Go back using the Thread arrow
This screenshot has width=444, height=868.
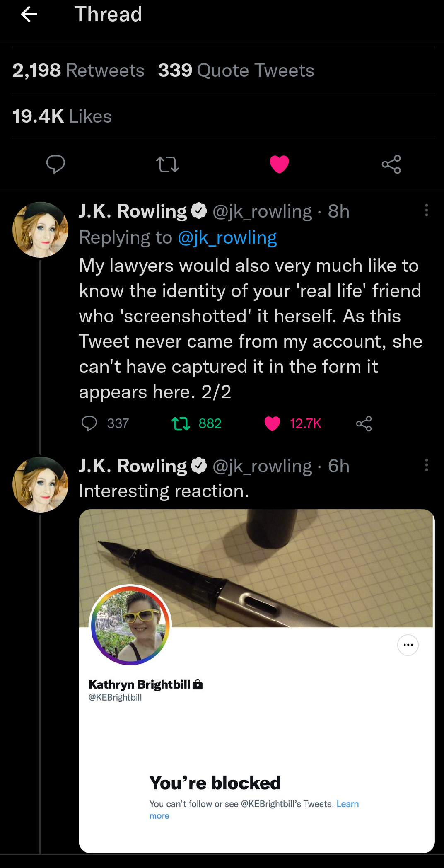[x=29, y=15]
